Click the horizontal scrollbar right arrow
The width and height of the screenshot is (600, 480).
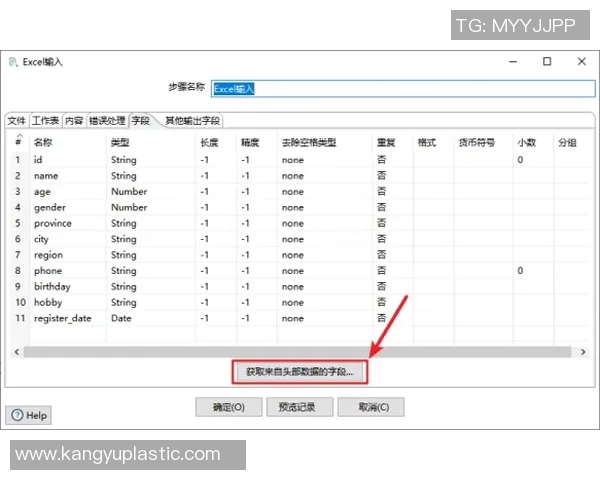click(x=583, y=352)
